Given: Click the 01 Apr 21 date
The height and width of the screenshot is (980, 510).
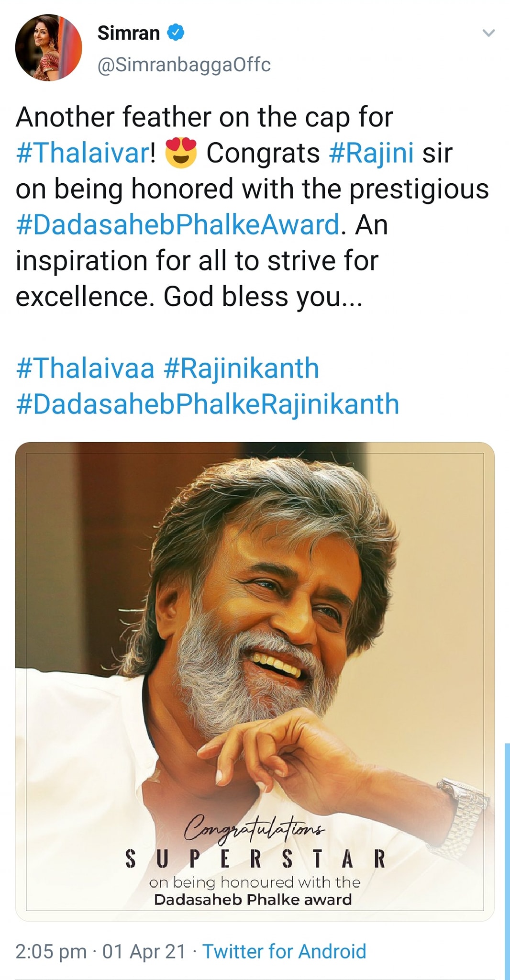Looking at the screenshot, I should [x=144, y=951].
